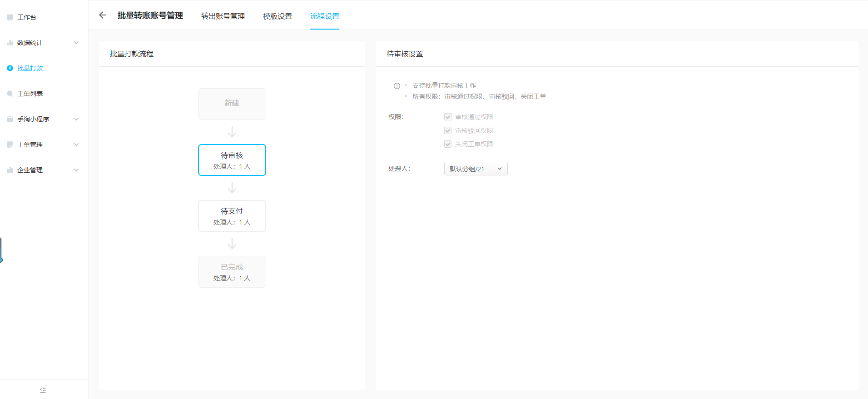Click the 企业管理 sidebar icon
868x399 pixels.
pyautogui.click(x=10, y=170)
